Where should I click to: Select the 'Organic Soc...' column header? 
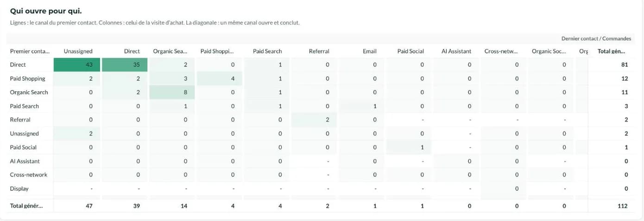(x=549, y=51)
